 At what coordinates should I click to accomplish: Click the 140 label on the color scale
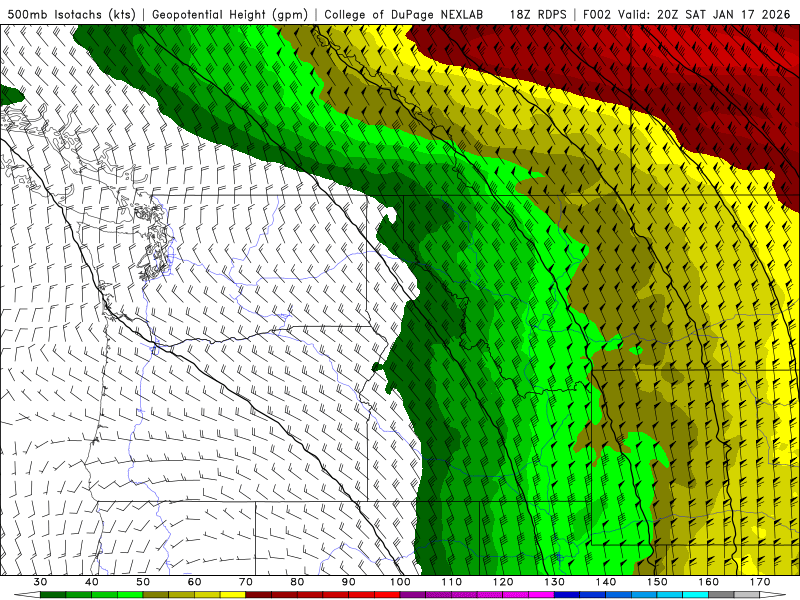click(606, 582)
